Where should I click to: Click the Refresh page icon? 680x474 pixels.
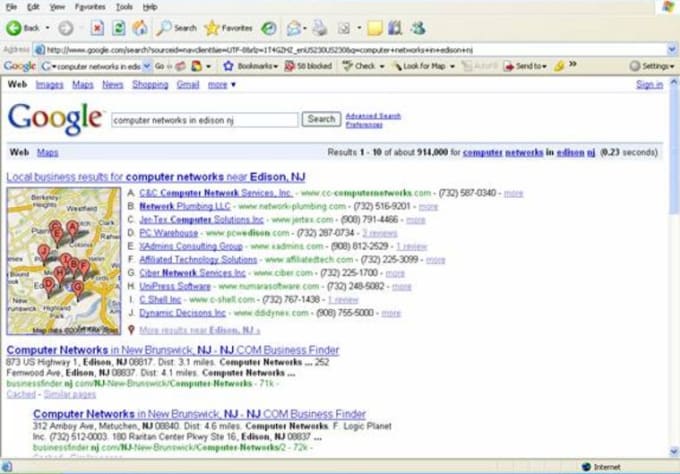(118, 29)
